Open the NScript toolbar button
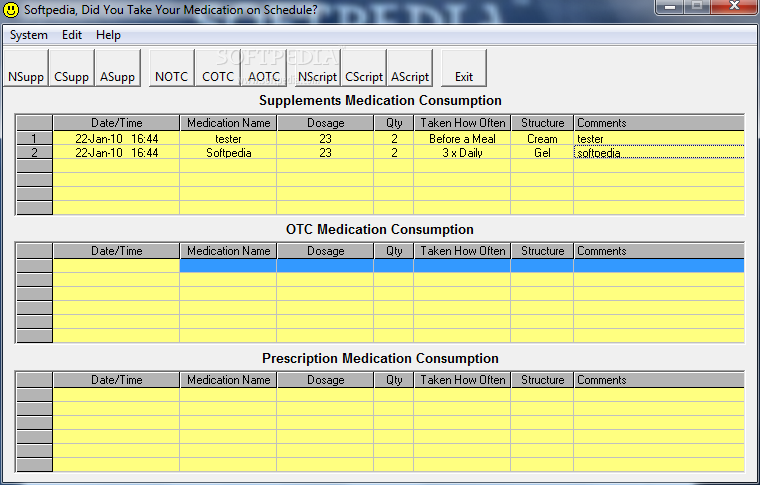 click(317, 68)
